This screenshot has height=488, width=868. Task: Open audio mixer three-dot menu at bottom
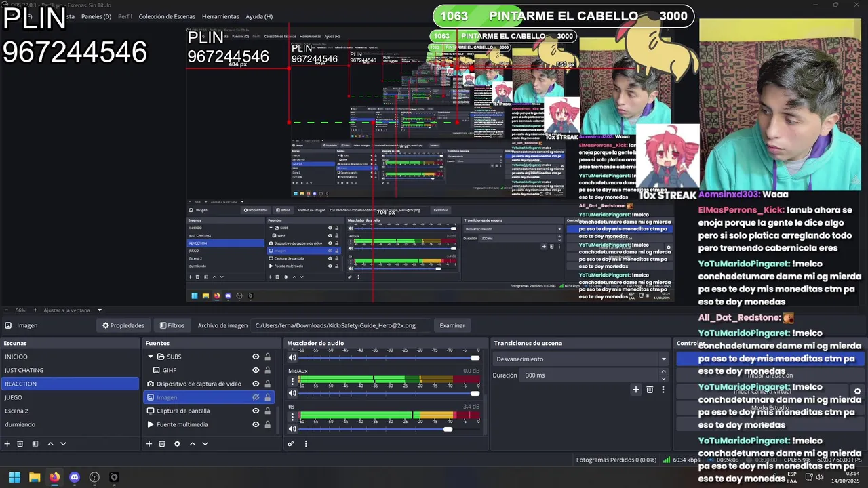[306, 444]
